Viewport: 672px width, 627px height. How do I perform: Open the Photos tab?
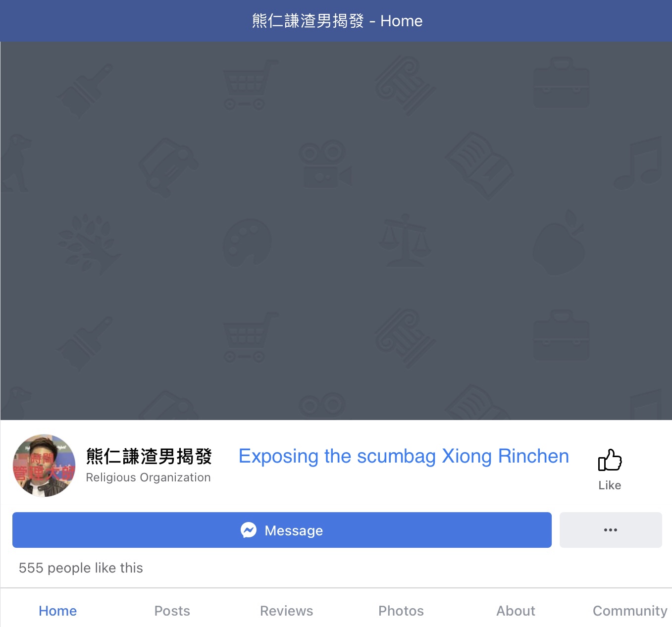tap(401, 611)
